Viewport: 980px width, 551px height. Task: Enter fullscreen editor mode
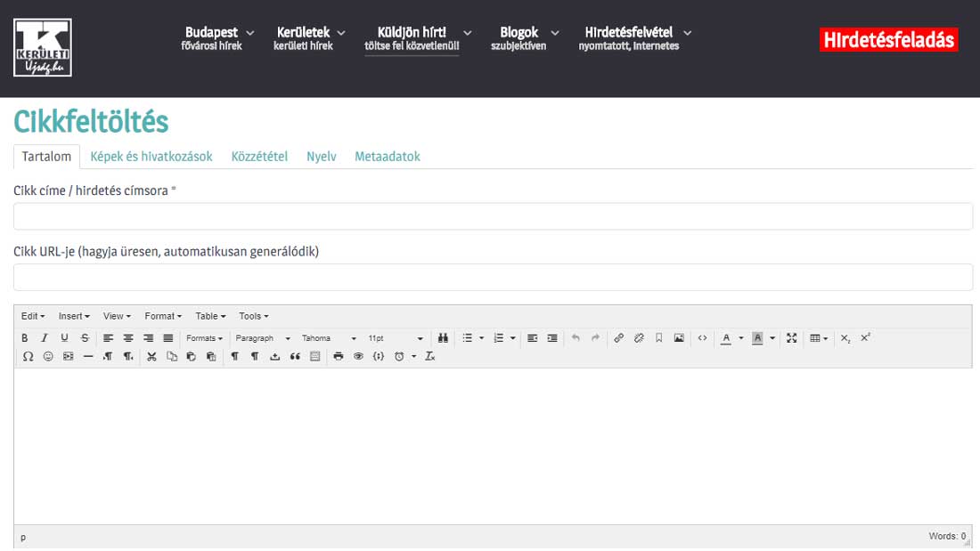point(791,338)
